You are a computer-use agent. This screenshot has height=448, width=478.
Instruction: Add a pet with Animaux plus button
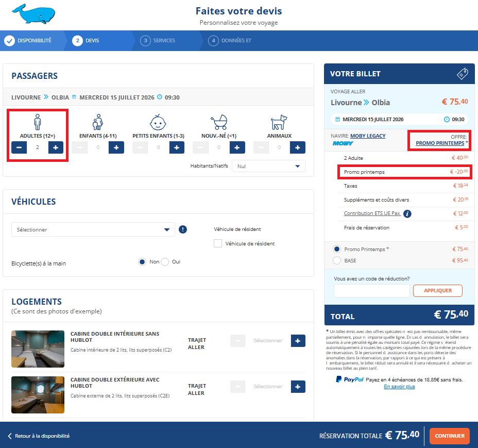[297, 147]
